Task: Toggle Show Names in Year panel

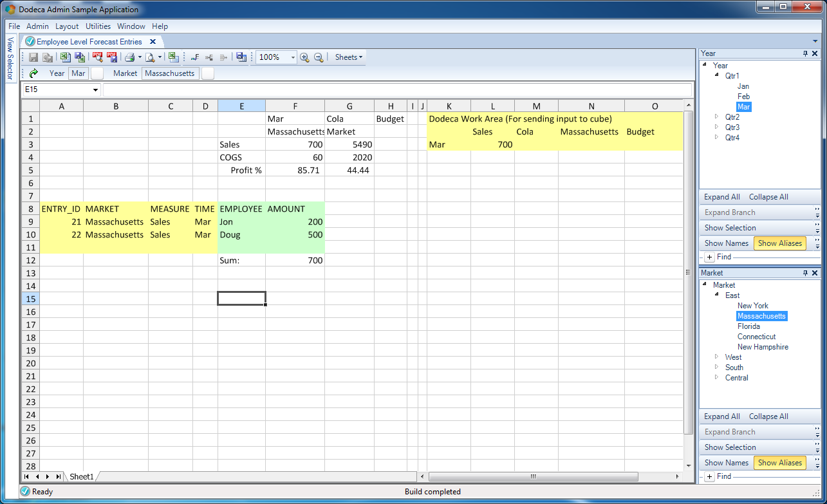Action: 726,243
